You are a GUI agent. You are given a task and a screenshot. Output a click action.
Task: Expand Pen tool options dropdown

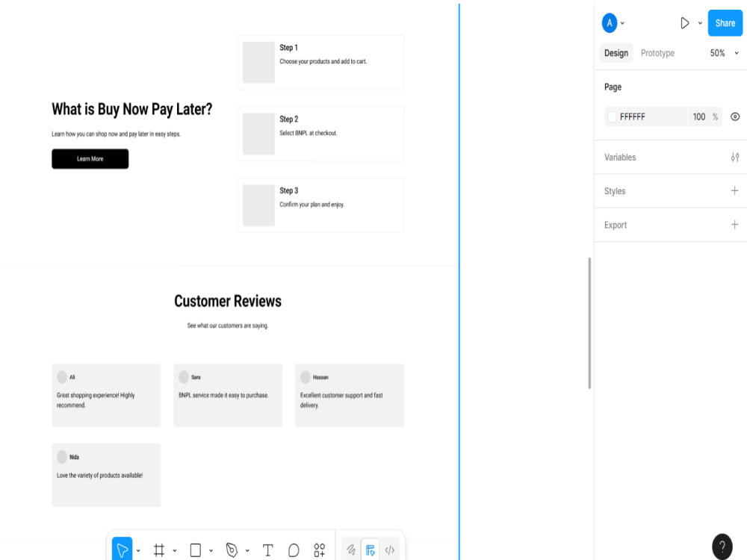(x=247, y=550)
